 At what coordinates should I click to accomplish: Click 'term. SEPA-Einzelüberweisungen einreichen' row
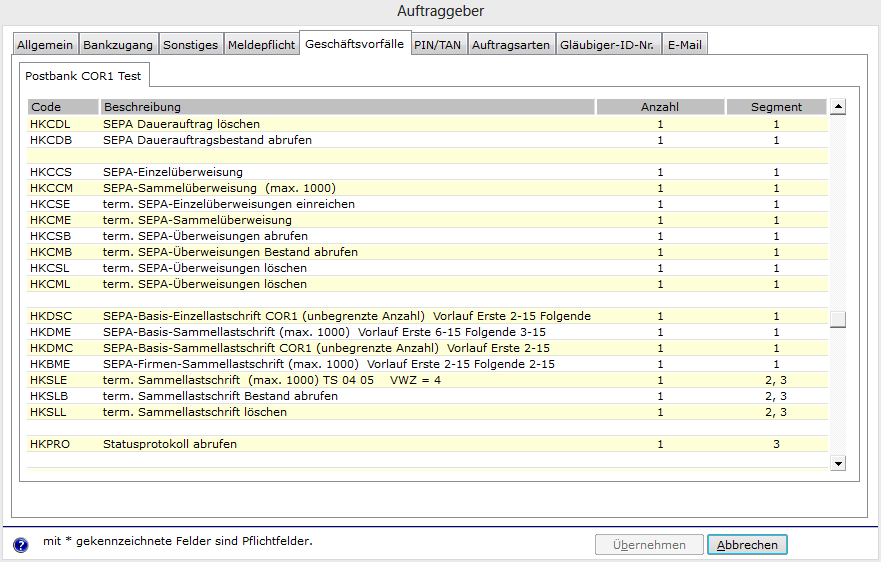pyautogui.click(x=428, y=204)
